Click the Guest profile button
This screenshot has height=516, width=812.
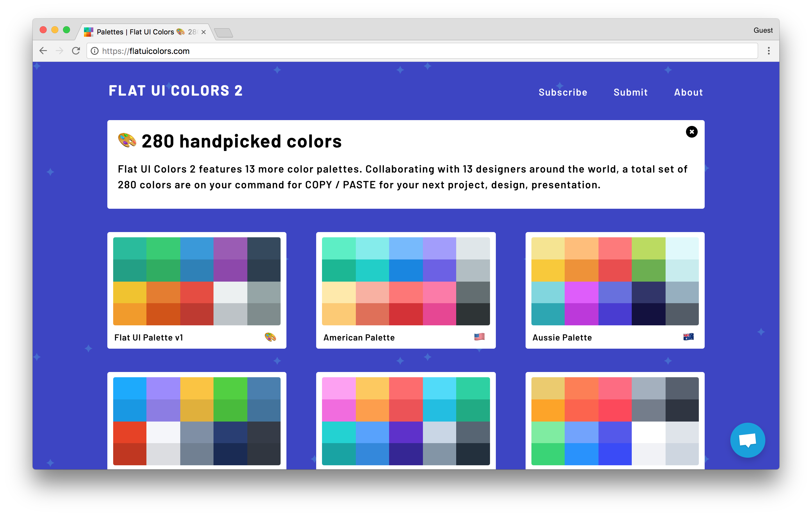click(763, 30)
